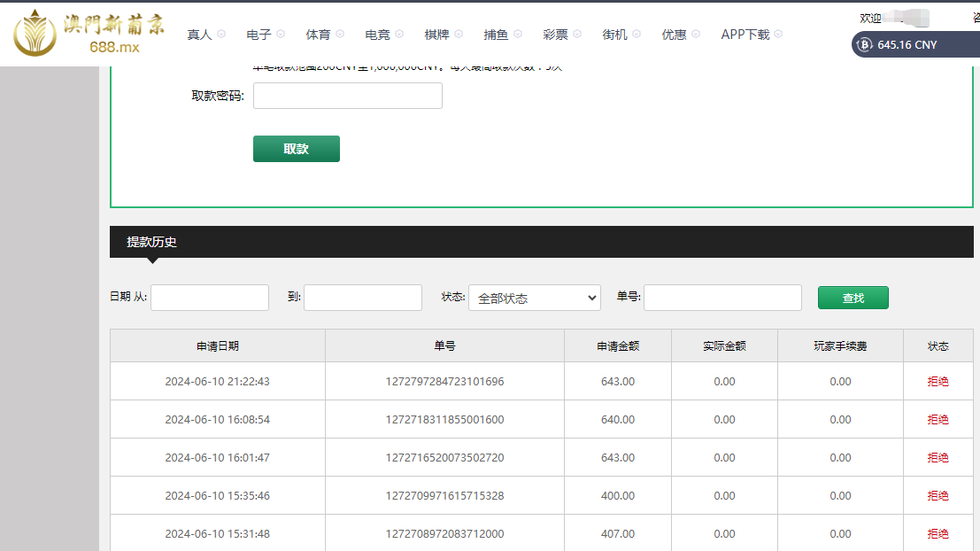Open the 全部状态 status dropdown

click(x=534, y=298)
